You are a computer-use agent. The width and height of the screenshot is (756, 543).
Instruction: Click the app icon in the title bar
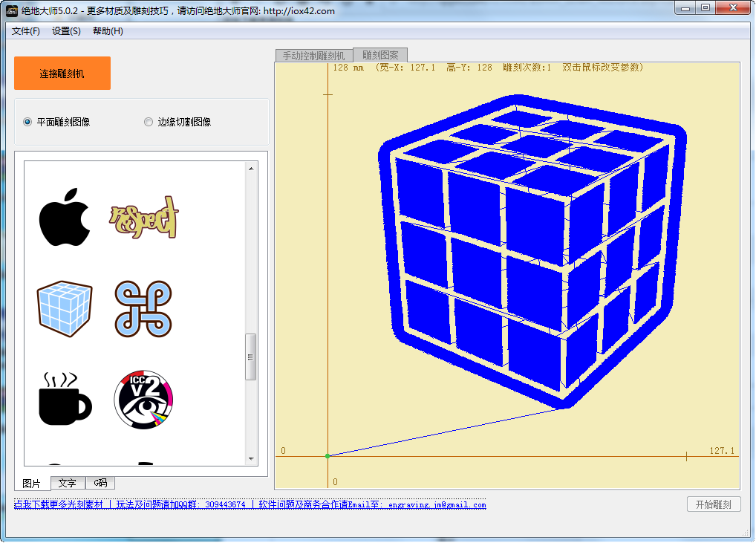[x=12, y=10]
